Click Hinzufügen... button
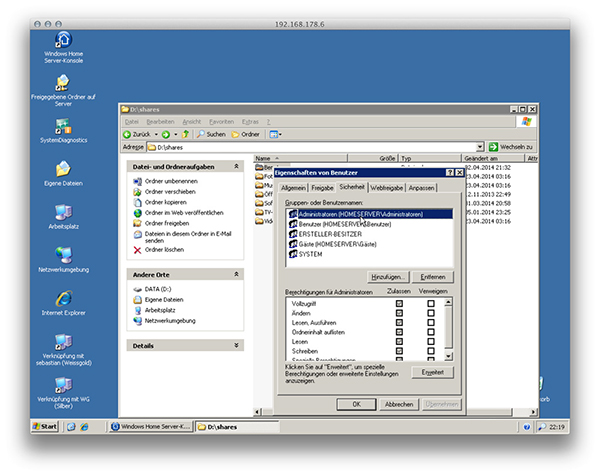Viewport: 600px width, 476px height. point(388,277)
